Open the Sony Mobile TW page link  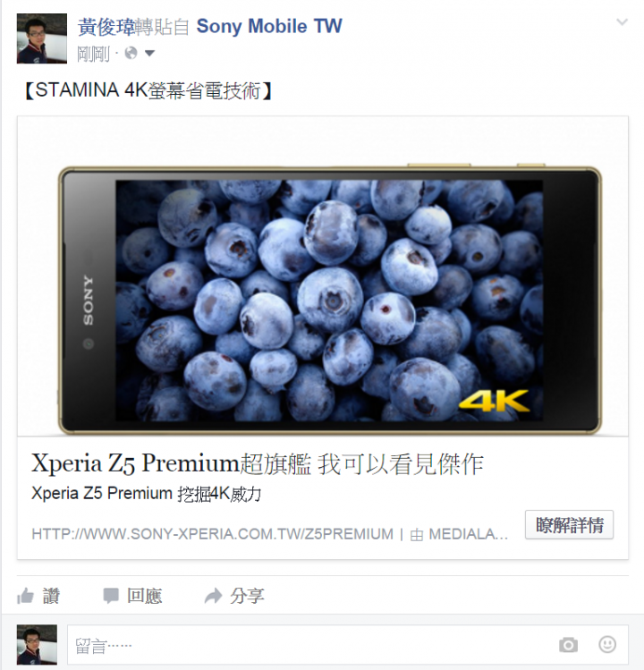coord(269,27)
